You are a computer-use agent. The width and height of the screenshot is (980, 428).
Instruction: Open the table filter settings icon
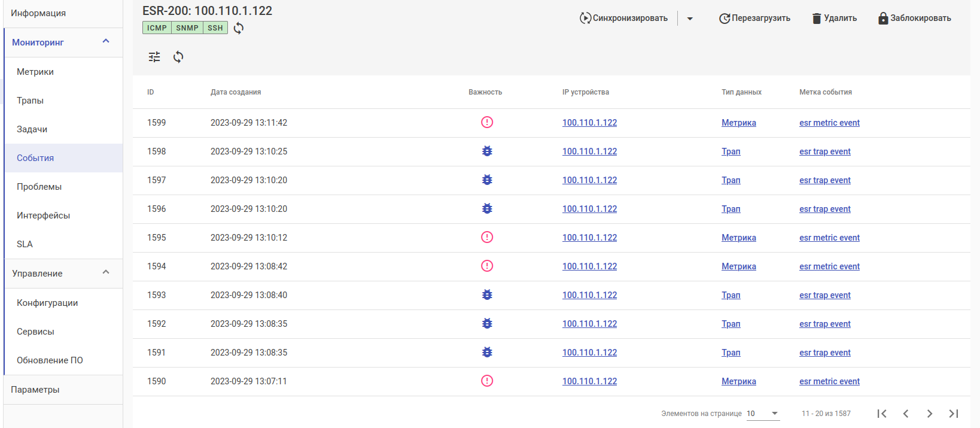tap(154, 57)
